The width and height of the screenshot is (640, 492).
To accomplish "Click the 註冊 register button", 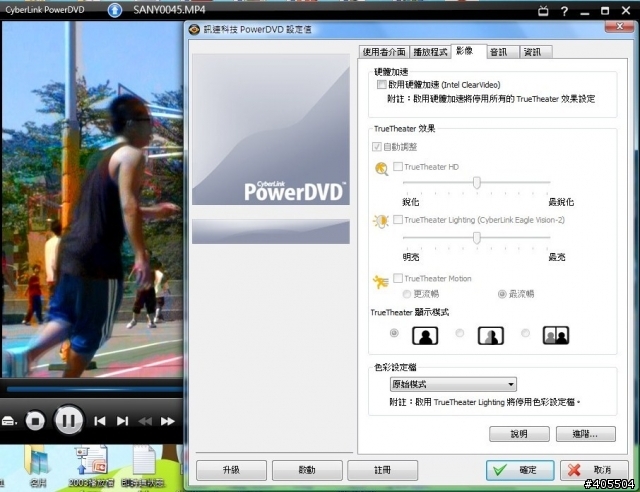I will click(382, 470).
